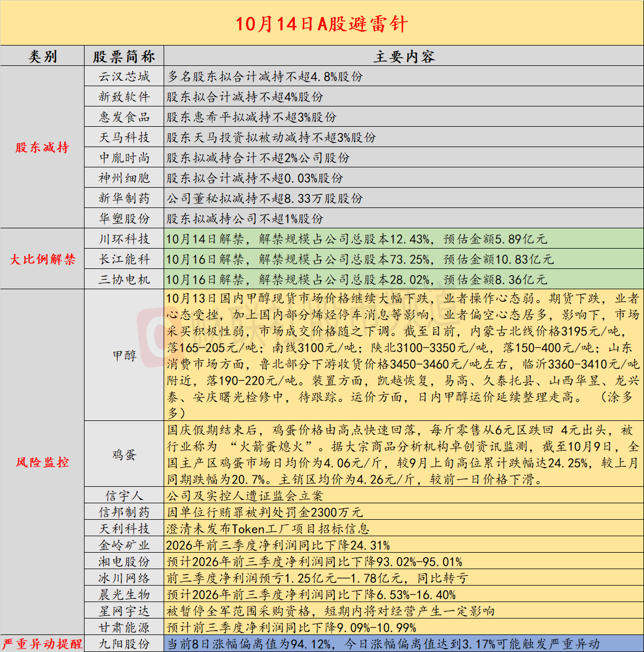Click content "因单位行贿罪被判处罚金2300万元"
The image size is (644, 652).
tap(265, 512)
